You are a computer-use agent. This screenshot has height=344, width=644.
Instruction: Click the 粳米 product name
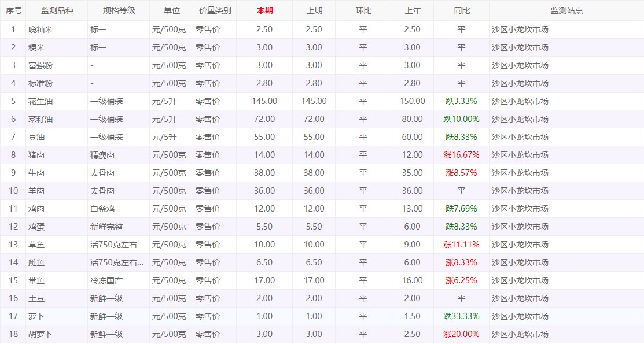click(x=36, y=47)
